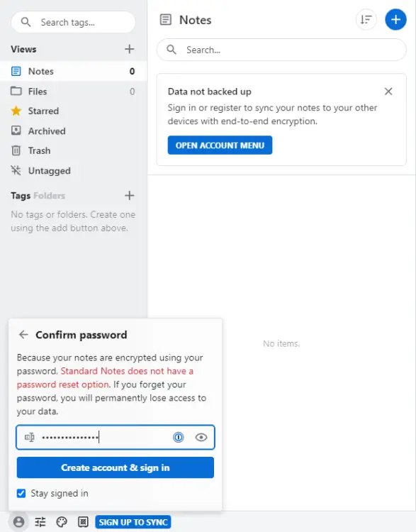Click the 1Password autofill icon in field
The width and height of the screenshot is (416, 532).
pos(179,437)
